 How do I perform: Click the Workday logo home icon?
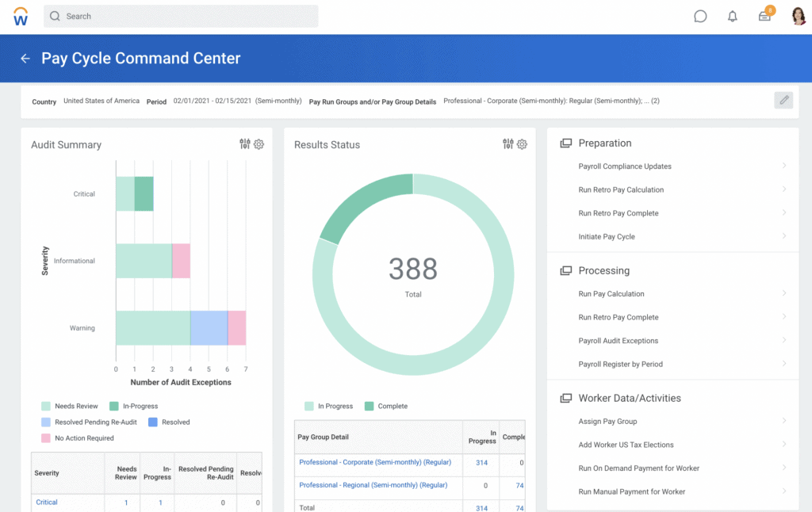pyautogui.click(x=21, y=16)
